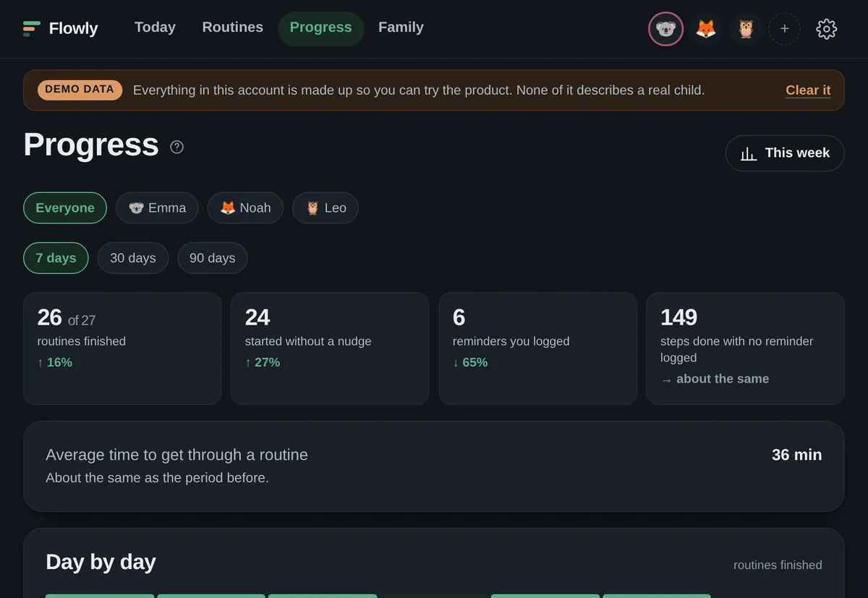The height and width of the screenshot is (598, 868).
Task: Click the '↓ 65%' change indicator
Action: coord(470,362)
